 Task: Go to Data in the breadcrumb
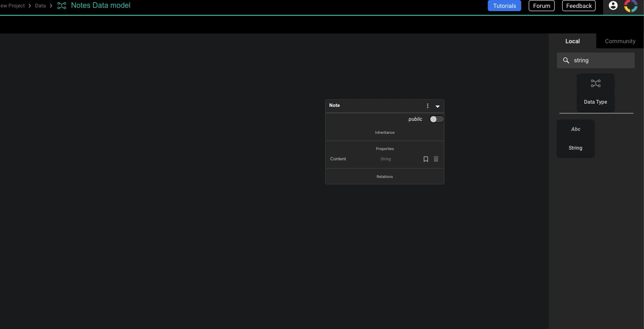pyautogui.click(x=40, y=6)
